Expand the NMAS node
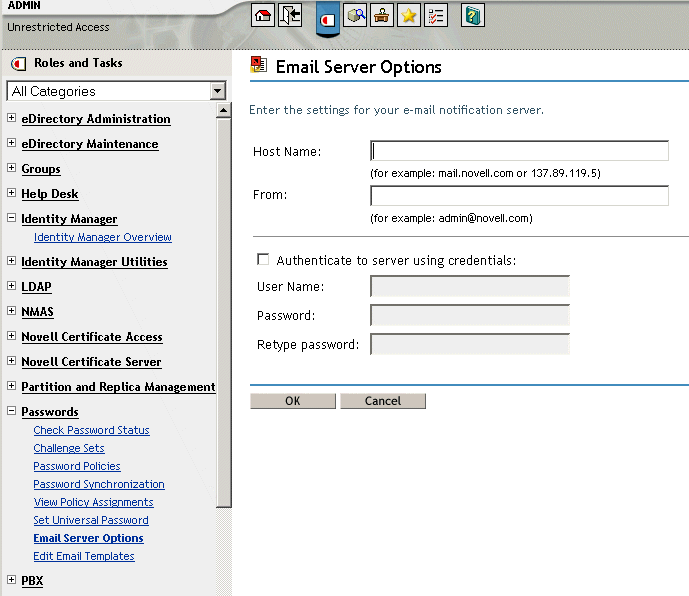689x596 pixels. [11, 311]
